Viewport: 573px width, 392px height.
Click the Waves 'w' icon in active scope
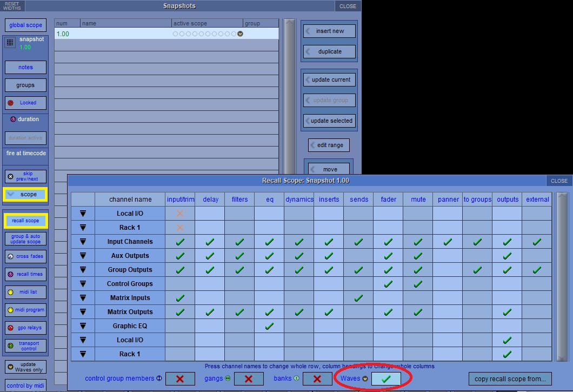coord(239,34)
